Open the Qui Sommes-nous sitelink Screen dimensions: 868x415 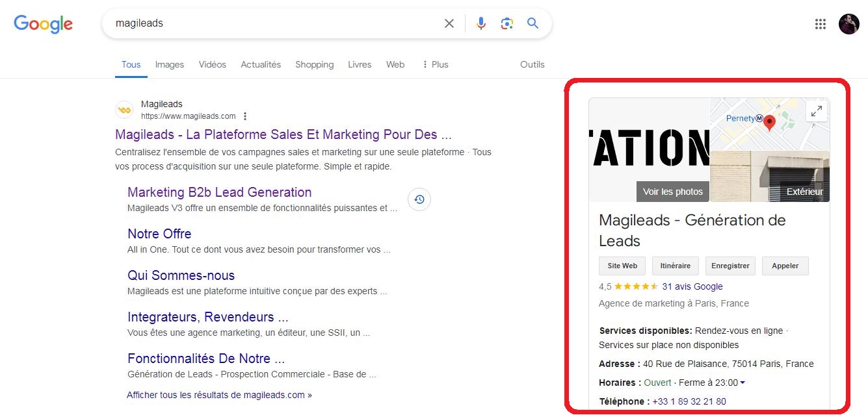[x=181, y=275]
